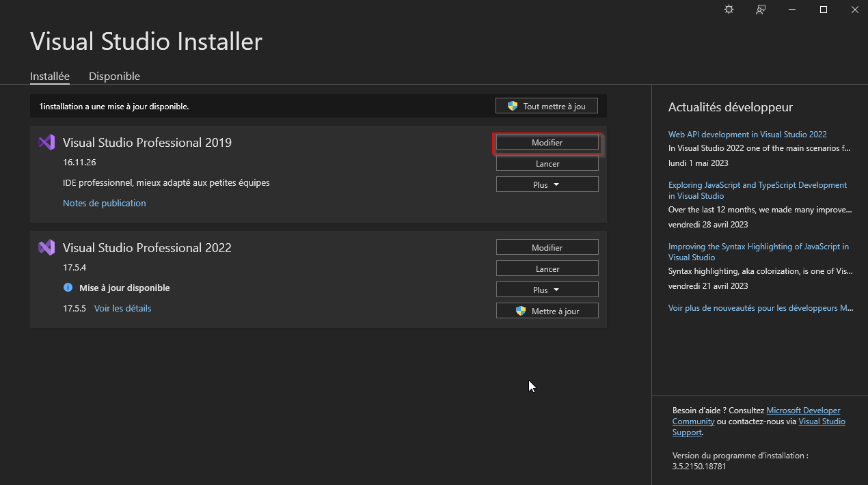Click the update available notification text
This screenshot has width=868, height=485.
pyautogui.click(x=113, y=106)
